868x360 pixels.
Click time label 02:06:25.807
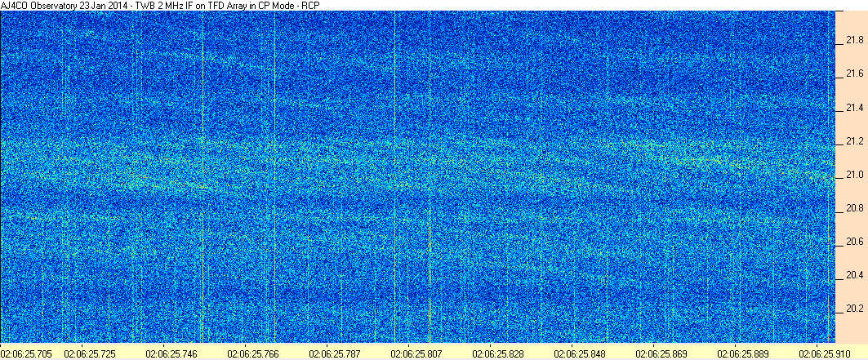(416, 353)
